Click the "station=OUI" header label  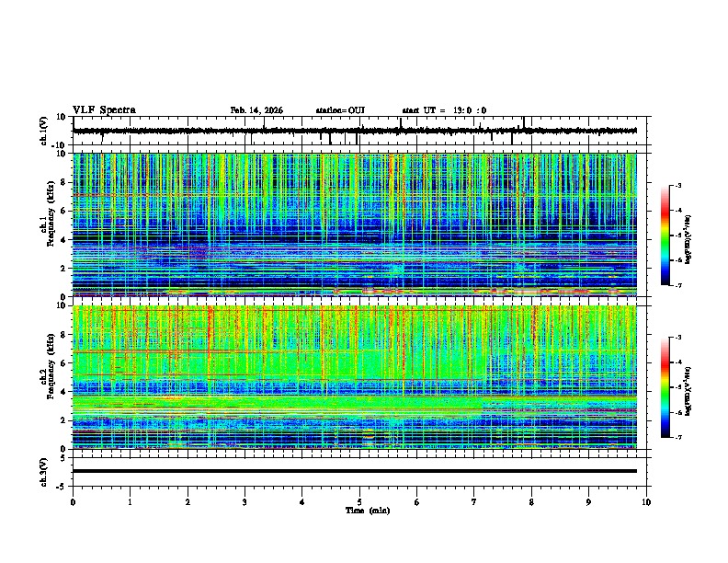click(x=340, y=110)
